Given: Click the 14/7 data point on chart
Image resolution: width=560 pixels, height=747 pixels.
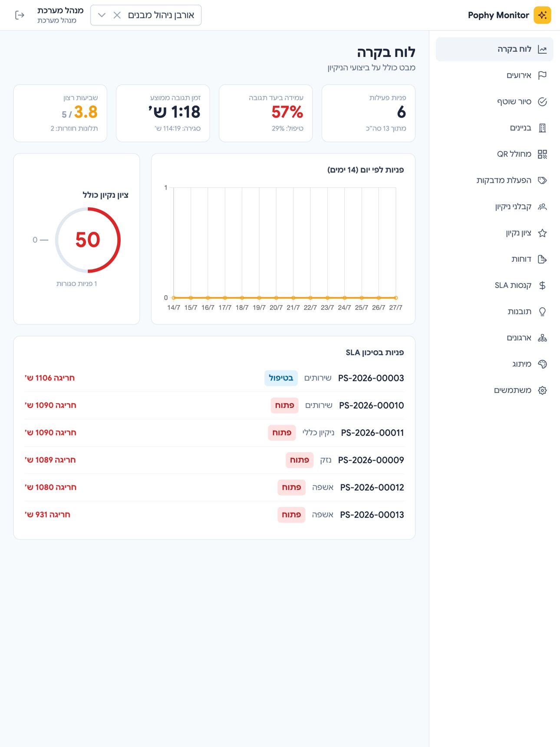Looking at the screenshot, I should 174,298.
